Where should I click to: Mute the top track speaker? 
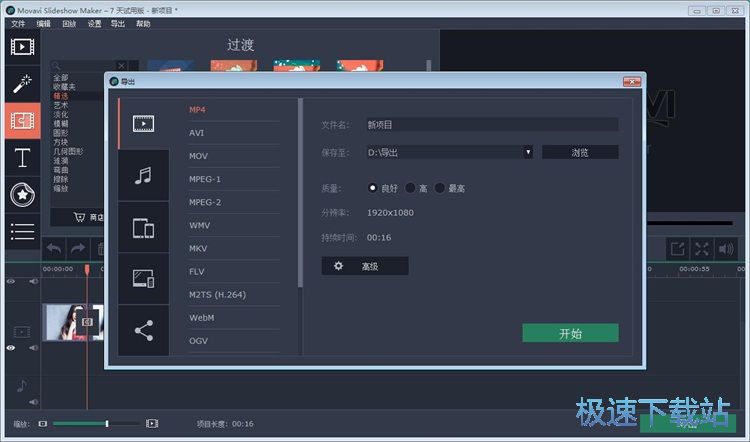(33, 281)
